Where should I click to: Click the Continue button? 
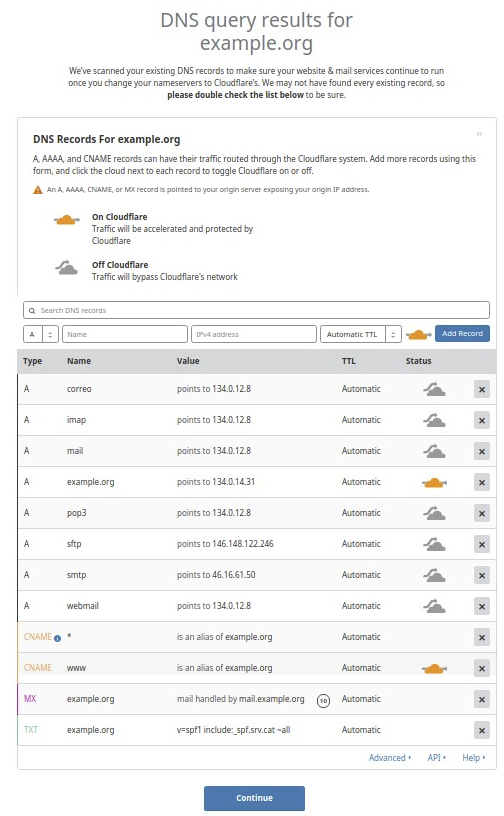(x=254, y=798)
